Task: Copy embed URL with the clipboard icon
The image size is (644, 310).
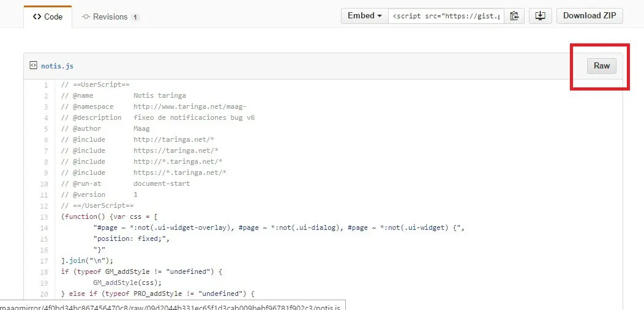Action: (514, 16)
